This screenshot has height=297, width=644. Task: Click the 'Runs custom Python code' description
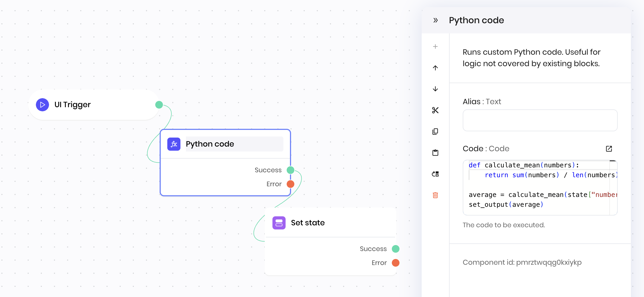(x=531, y=58)
